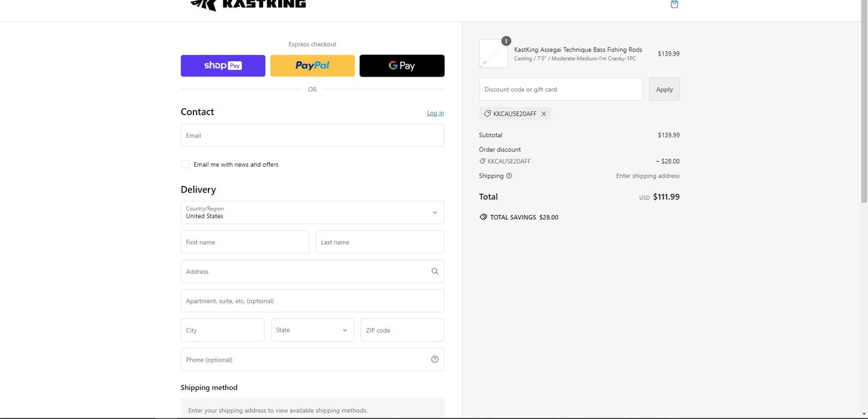Open the shopping bag cart icon
The height and width of the screenshot is (419, 868).
[x=674, y=4]
